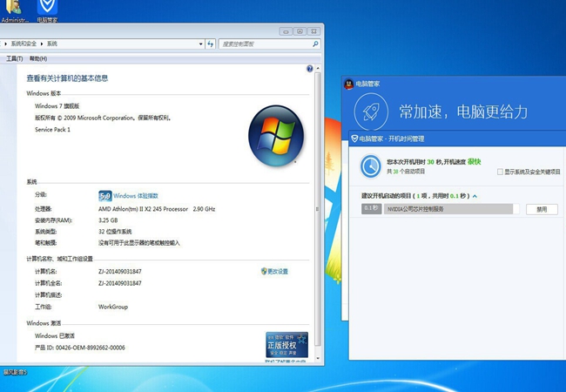This screenshot has width=566, height=392.
Task: Click the search magnifier icon in Control Panel
Action: (315, 44)
